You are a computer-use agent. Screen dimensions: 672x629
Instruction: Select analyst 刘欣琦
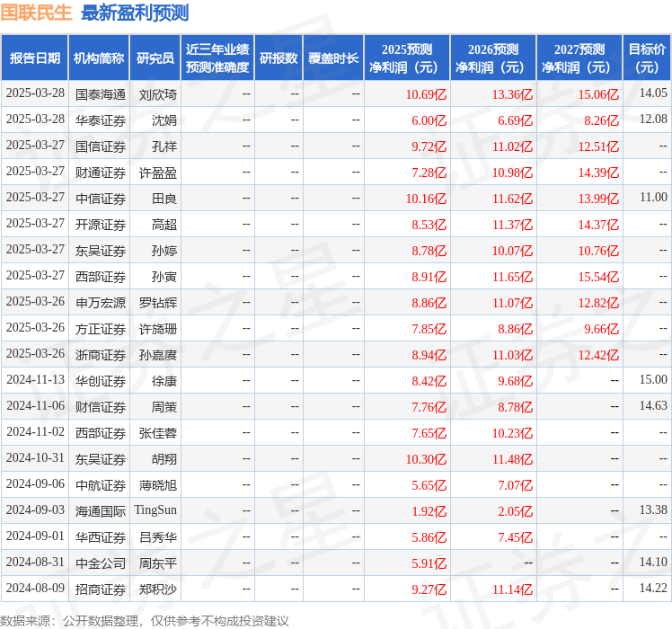(x=158, y=94)
